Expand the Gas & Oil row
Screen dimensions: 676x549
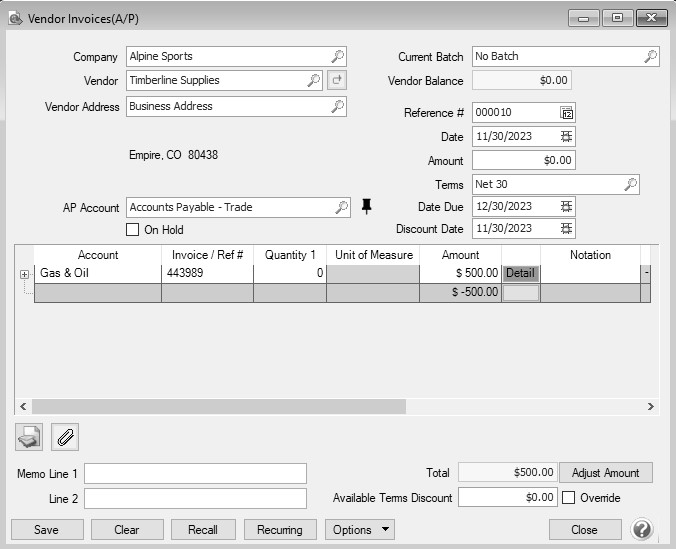[x=24, y=273]
